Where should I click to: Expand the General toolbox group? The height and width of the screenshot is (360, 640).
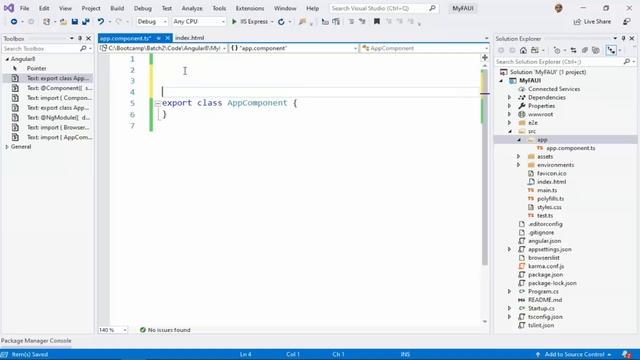click(x=7, y=147)
